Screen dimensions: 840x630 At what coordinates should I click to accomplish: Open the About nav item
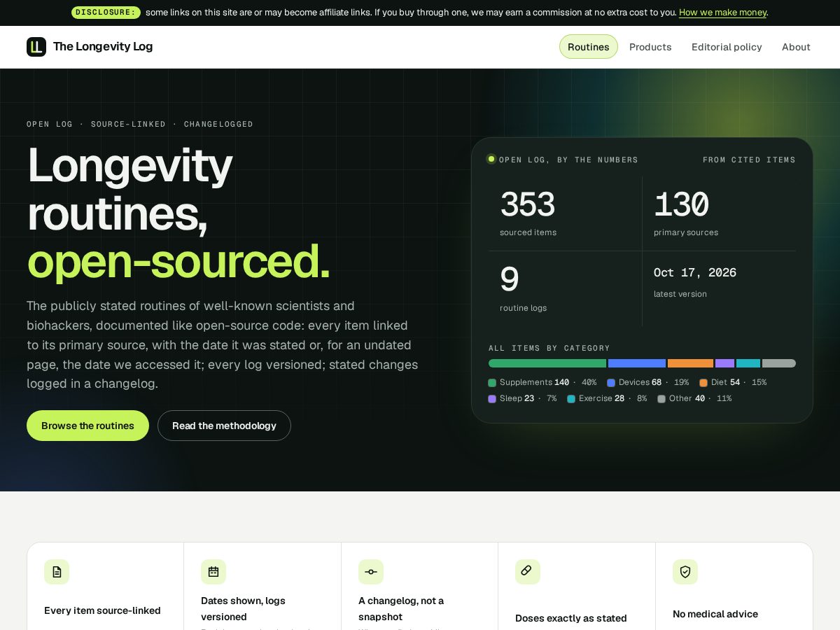[796, 47]
